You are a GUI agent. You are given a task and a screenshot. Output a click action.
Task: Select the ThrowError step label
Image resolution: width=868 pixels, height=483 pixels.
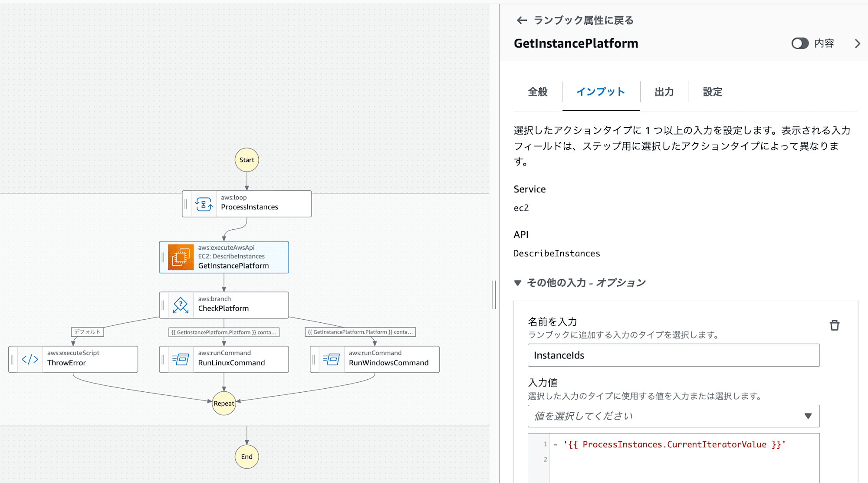click(66, 363)
